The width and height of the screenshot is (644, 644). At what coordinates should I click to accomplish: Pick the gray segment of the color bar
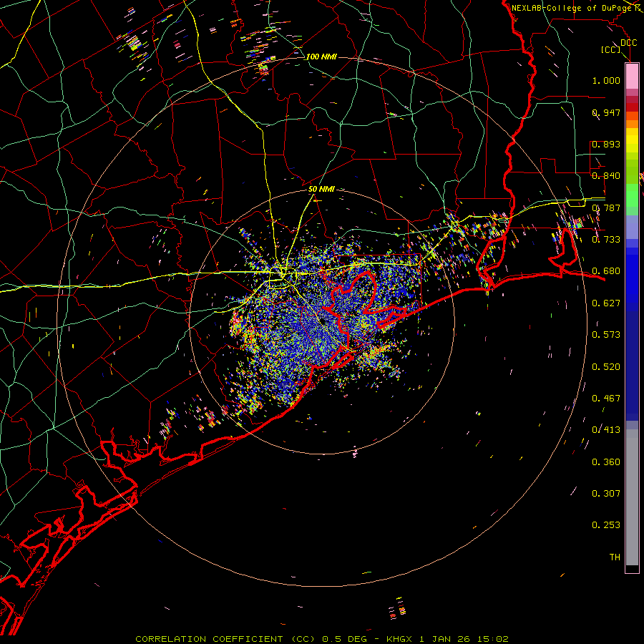(632, 497)
